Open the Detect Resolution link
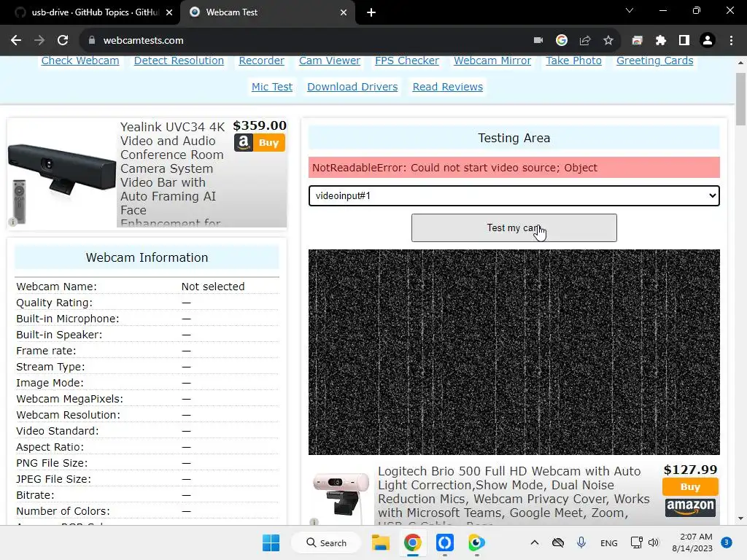 (x=179, y=61)
